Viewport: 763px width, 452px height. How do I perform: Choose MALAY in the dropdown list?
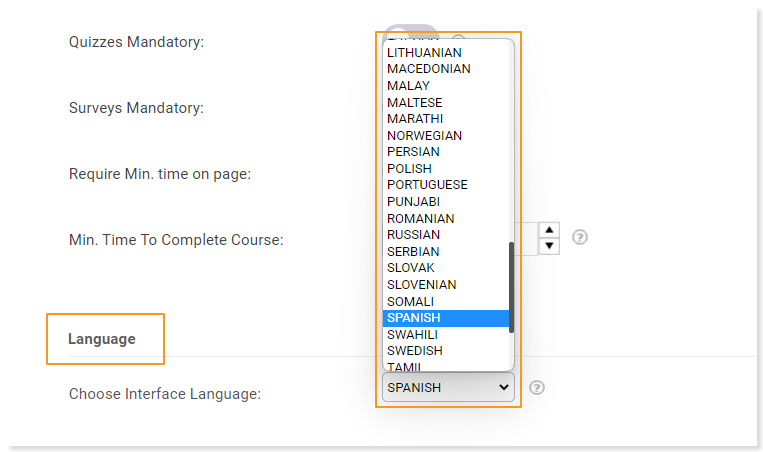[446, 86]
